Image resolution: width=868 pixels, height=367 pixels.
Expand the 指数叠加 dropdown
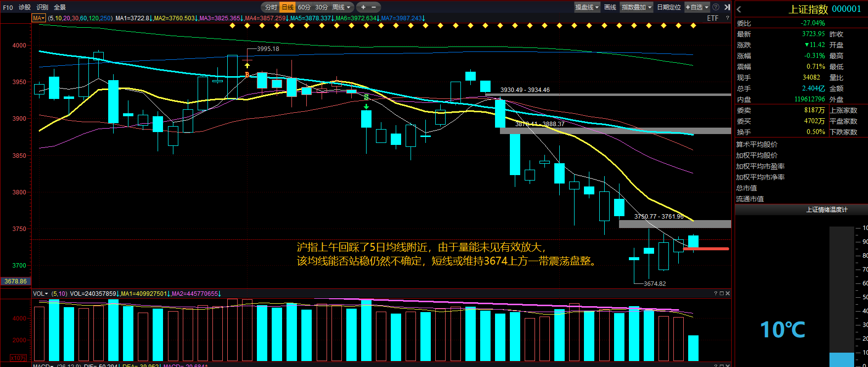pyautogui.click(x=637, y=7)
